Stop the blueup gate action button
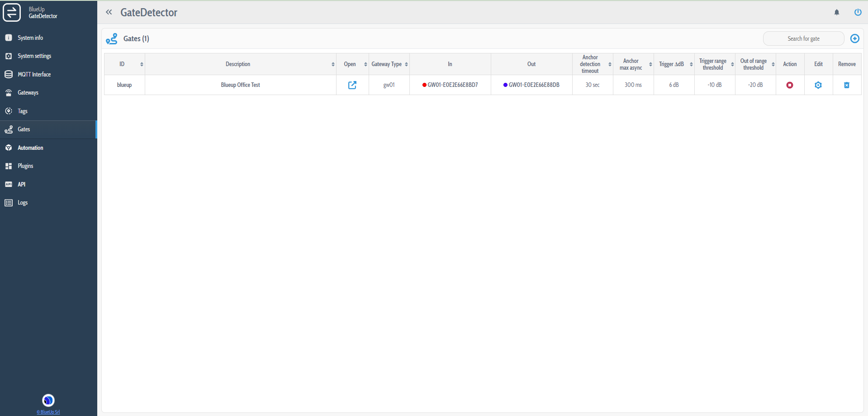 (789, 85)
